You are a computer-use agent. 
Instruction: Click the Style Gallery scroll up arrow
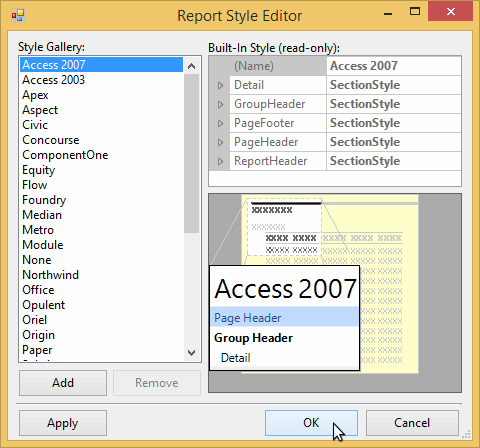191,66
